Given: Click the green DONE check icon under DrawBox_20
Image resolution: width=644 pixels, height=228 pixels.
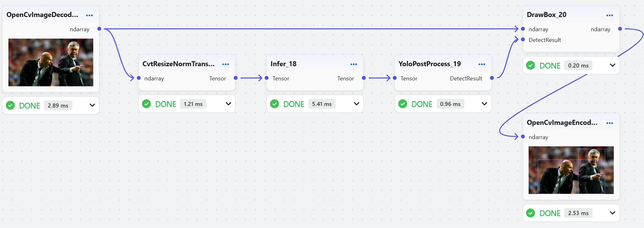Looking at the screenshot, I should click(531, 65).
